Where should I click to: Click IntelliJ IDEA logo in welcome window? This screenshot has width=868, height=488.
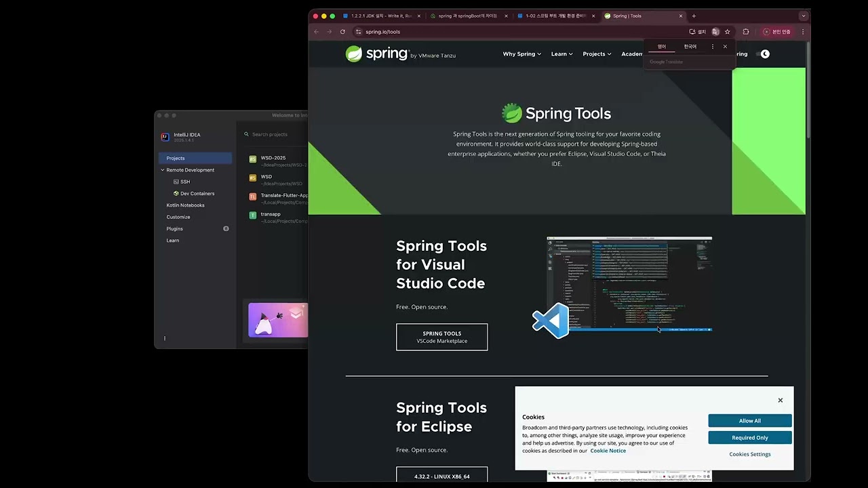[x=165, y=137]
